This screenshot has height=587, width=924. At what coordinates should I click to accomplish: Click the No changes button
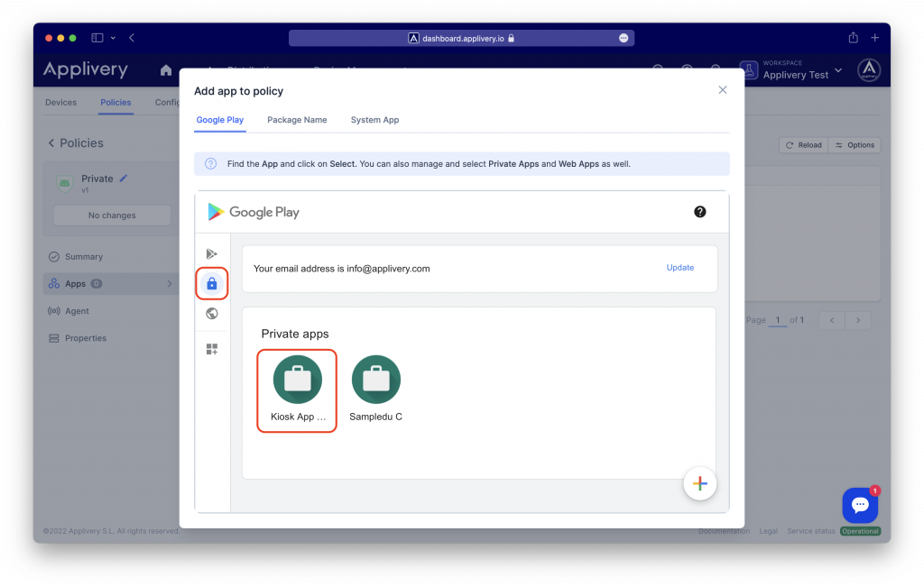(x=112, y=216)
